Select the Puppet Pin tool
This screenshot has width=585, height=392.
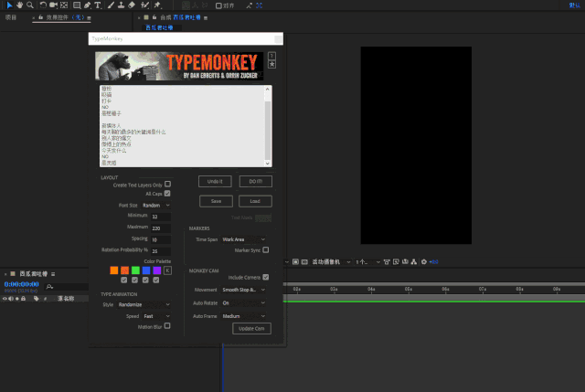157,5
